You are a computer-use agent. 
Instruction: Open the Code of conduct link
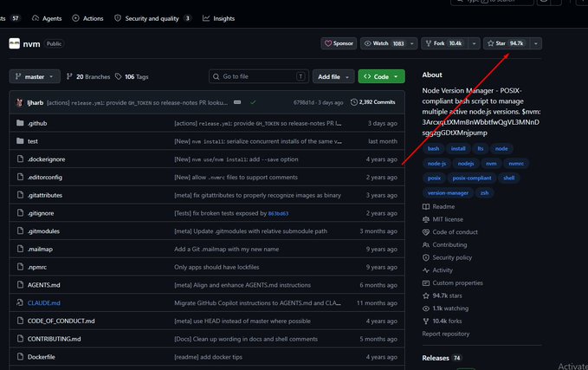[450, 232]
